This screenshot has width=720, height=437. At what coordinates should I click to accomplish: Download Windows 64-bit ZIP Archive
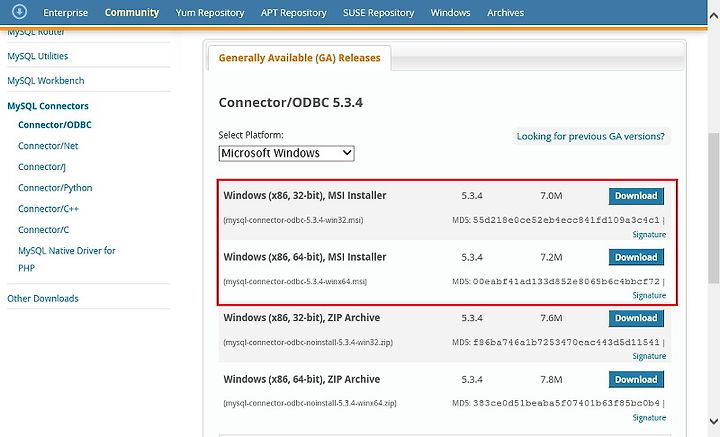[x=636, y=380]
